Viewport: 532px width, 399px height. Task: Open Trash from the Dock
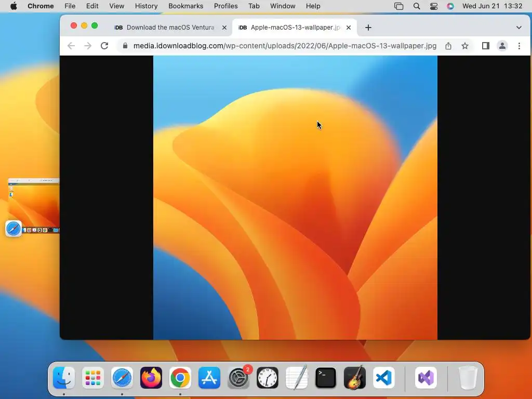click(x=468, y=378)
